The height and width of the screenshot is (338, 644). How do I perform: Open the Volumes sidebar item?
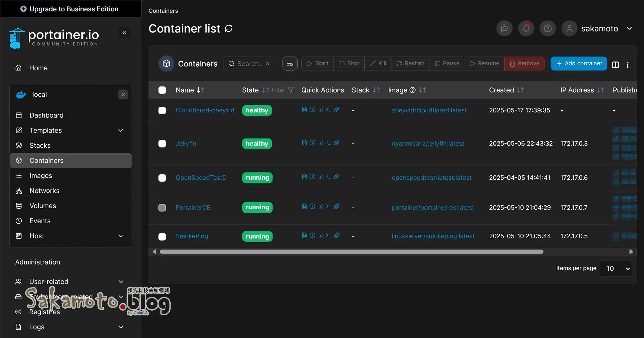coord(43,206)
